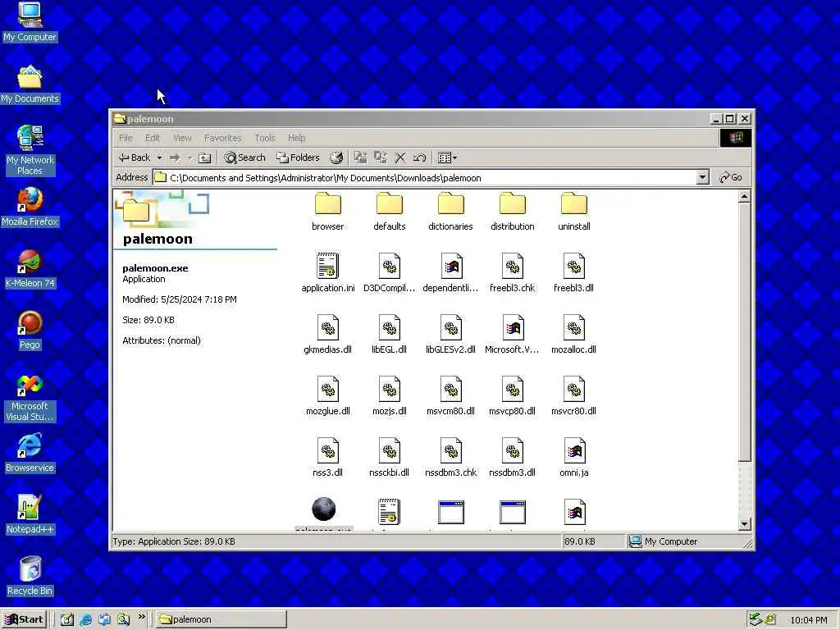Expand the quick launch chevron on taskbar
840x630 pixels.
(x=141, y=617)
